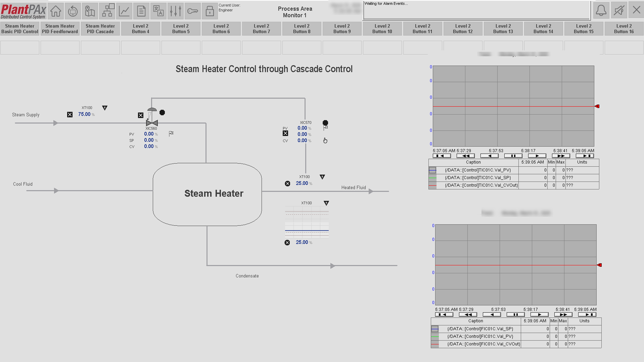The height and width of the screenshot is (362, 644).
Task: Jump to end of TIC01C trend
Action: pos(585,156)
